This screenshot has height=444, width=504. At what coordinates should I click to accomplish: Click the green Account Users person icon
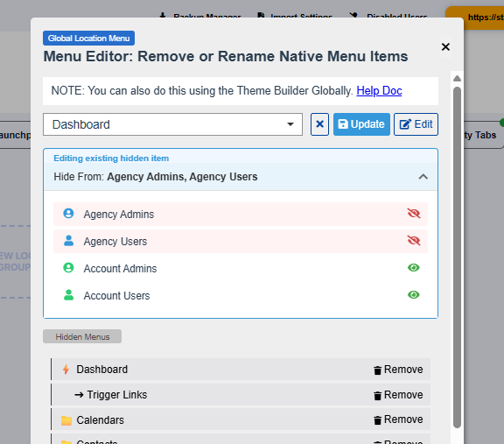68,295
